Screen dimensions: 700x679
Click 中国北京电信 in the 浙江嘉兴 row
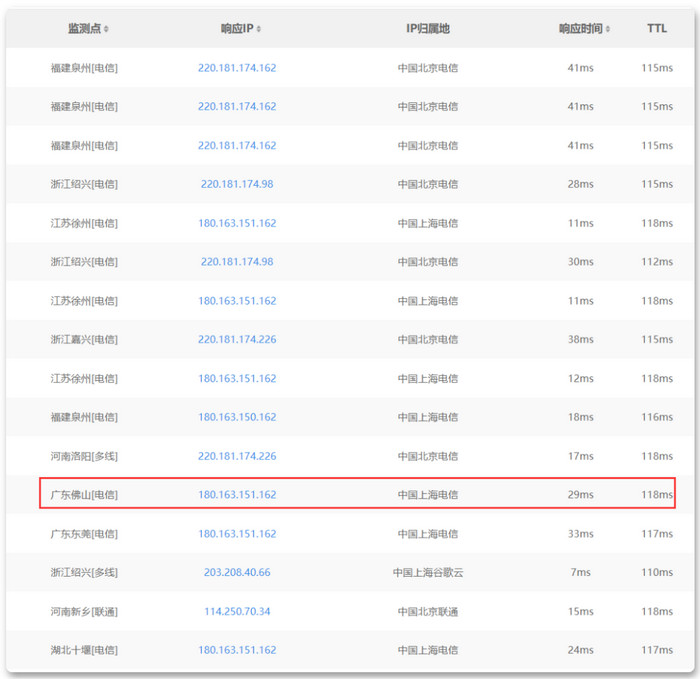pos(428,339)
